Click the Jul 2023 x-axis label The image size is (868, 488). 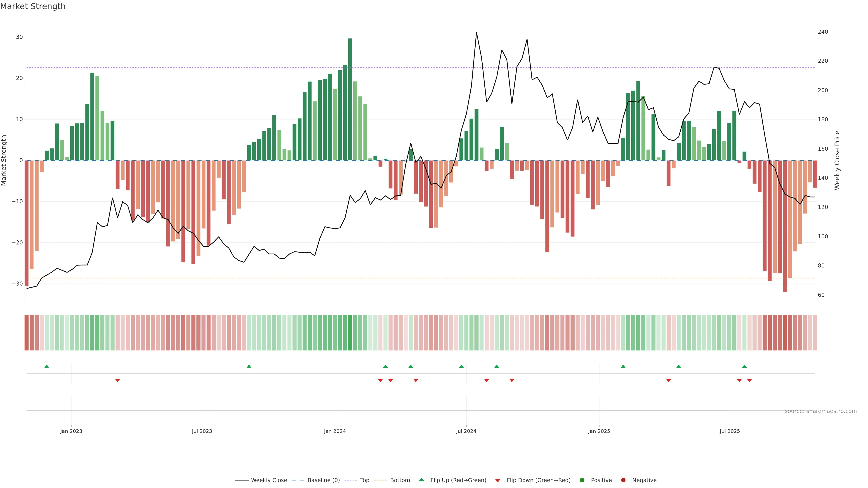[202, 431]
